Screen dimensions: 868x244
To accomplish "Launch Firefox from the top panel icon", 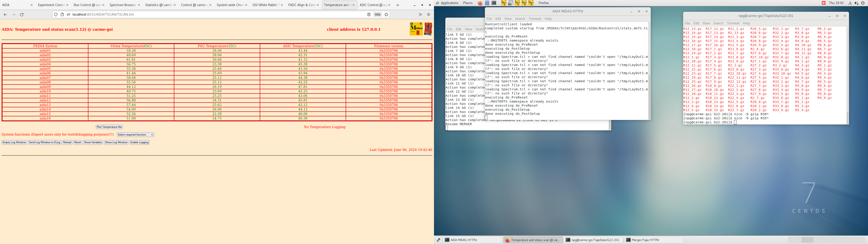I will (x=480, y=3).
